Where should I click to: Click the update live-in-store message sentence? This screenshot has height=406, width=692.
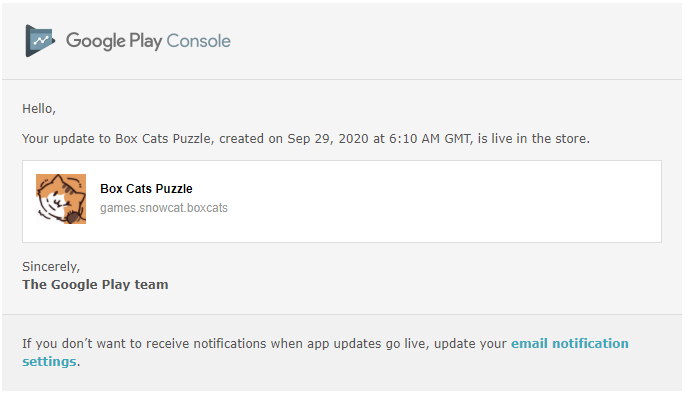(306, 139)
